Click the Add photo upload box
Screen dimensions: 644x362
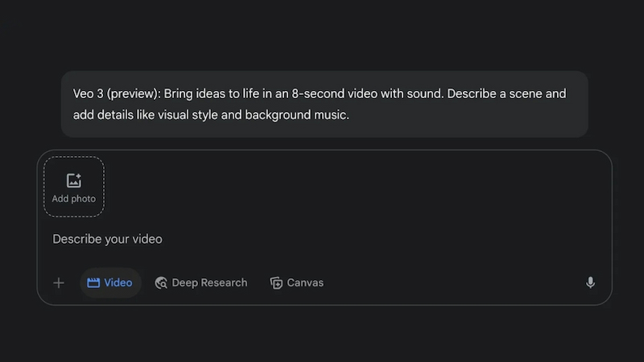coord(74,187)
